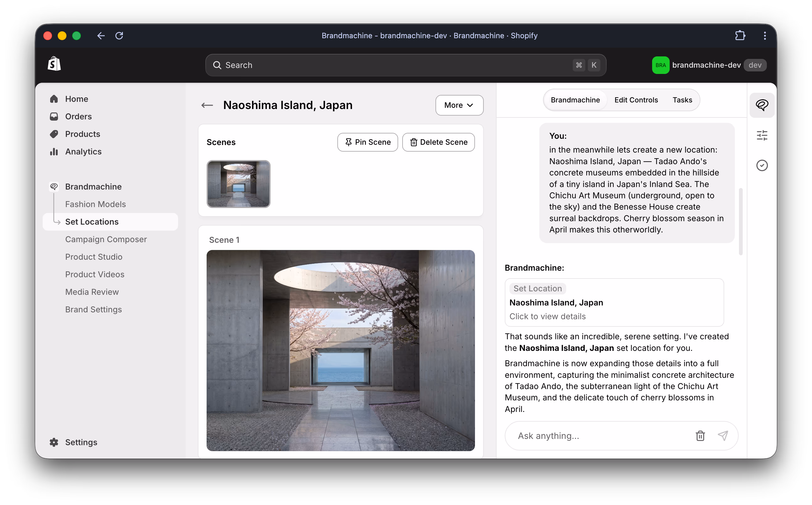Clear the conversation using the trash icon
This screenshot has width=812, height=505.
pyautogui.click(x=700, y=435)
